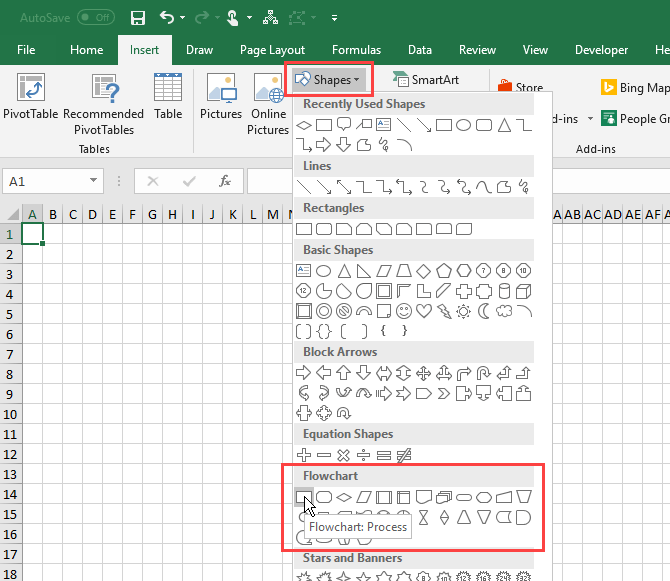Click the Insert Function fx button
670x581 pixels.
click(226, 181)
